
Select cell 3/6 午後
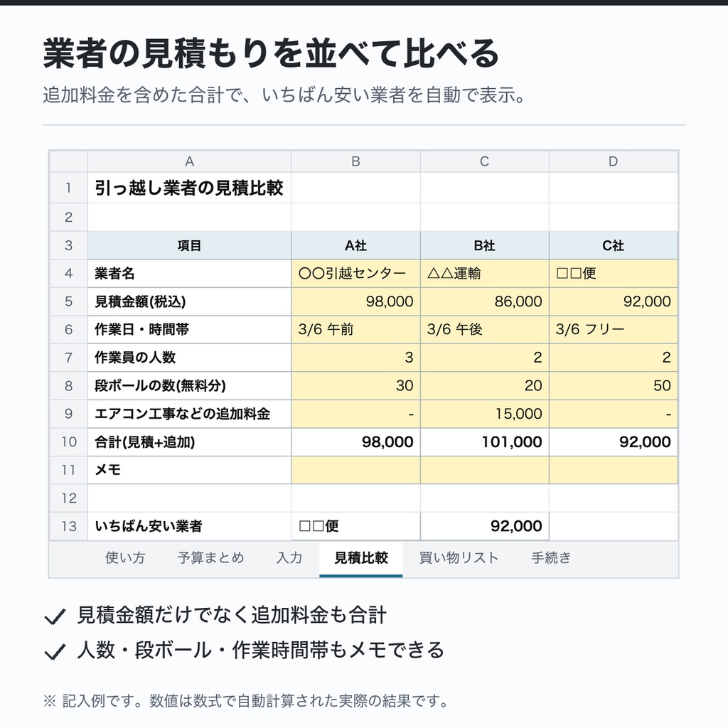pyautogui.click(x=484, y=330)
